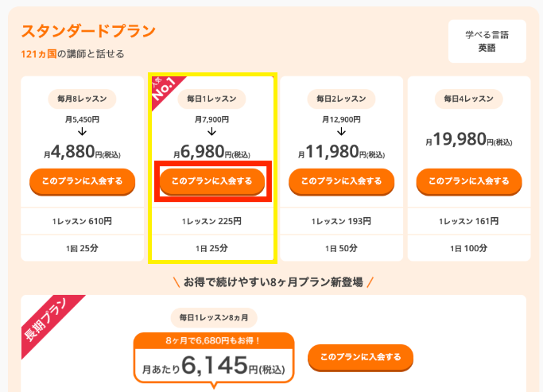Click join button under 月6,980円 plan

(x=212, y=181)
